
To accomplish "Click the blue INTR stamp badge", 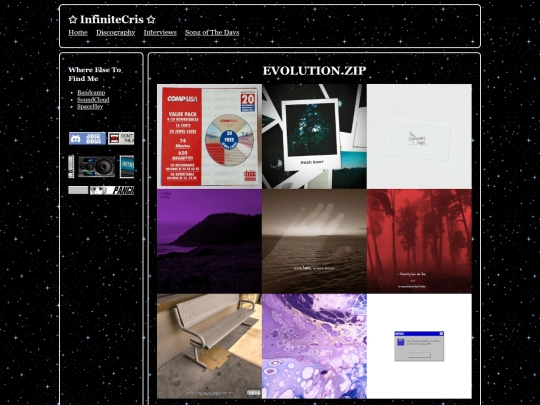I will pos(127,167).
